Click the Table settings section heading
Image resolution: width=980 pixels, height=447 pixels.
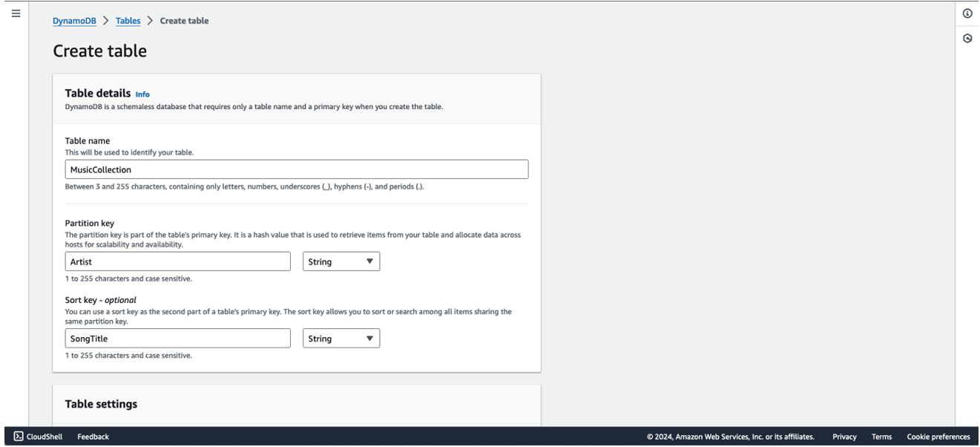click(x=101, y=404)
